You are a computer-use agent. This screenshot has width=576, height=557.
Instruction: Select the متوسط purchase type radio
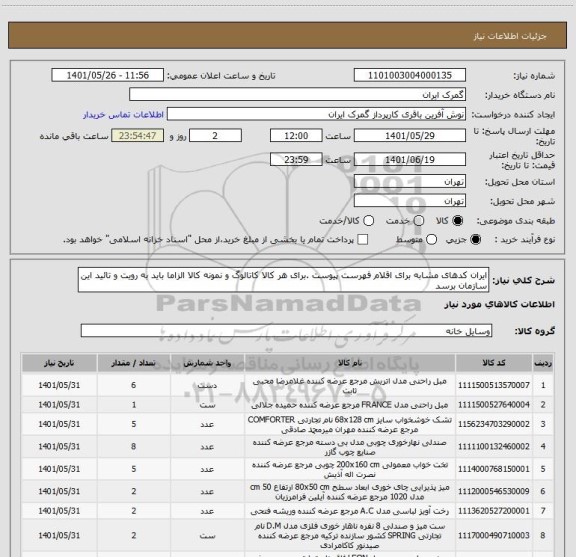[x=431, y=240]
